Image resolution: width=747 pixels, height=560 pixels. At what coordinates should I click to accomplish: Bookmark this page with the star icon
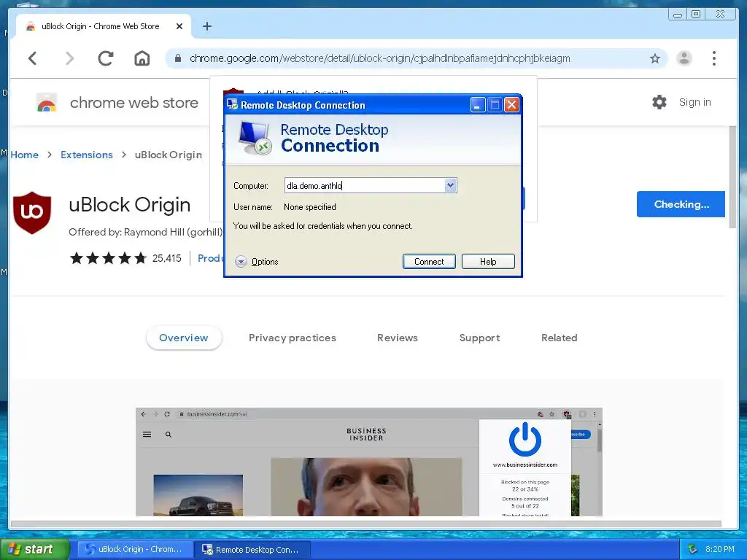pyautogui.click(x=655, y=58)
